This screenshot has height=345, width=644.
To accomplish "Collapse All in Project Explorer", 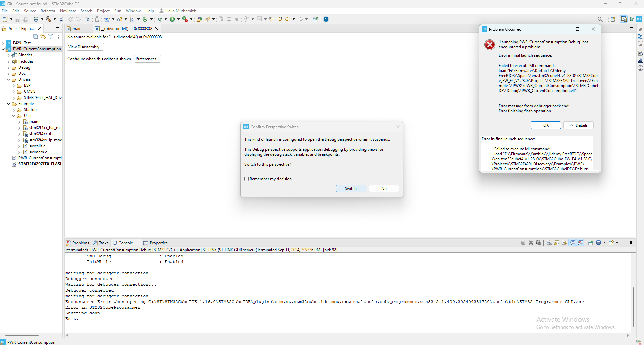I will point(35,36).
